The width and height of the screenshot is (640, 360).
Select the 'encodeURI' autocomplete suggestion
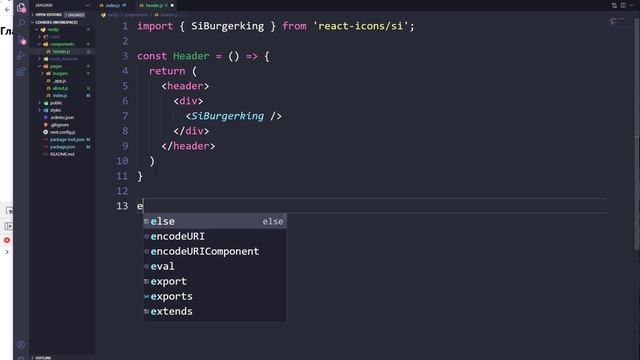click(x=215, y=236)
